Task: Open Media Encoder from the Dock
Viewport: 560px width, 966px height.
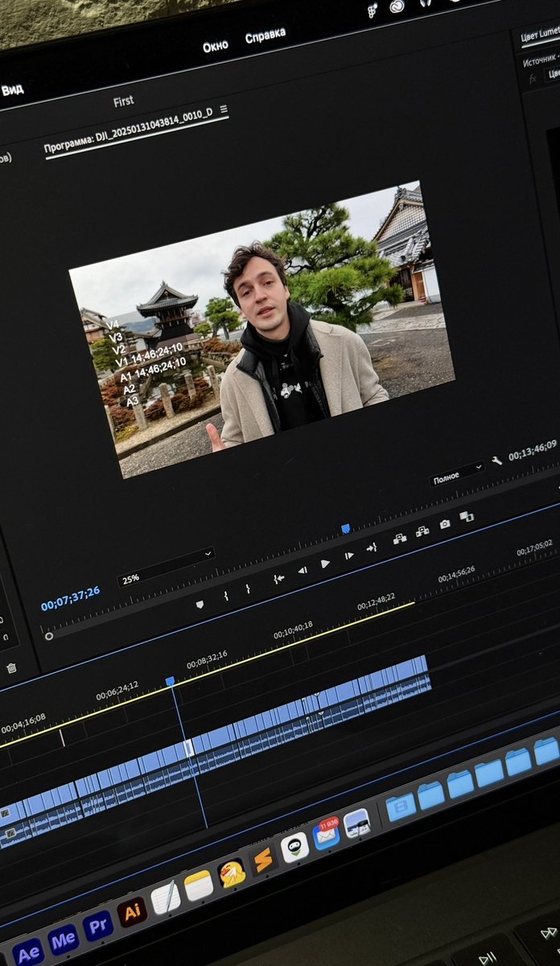Action: 63,939
